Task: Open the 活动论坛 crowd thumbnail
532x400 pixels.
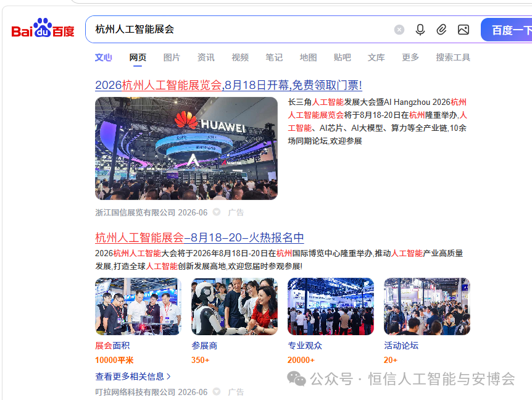Action: coord(427,306)
